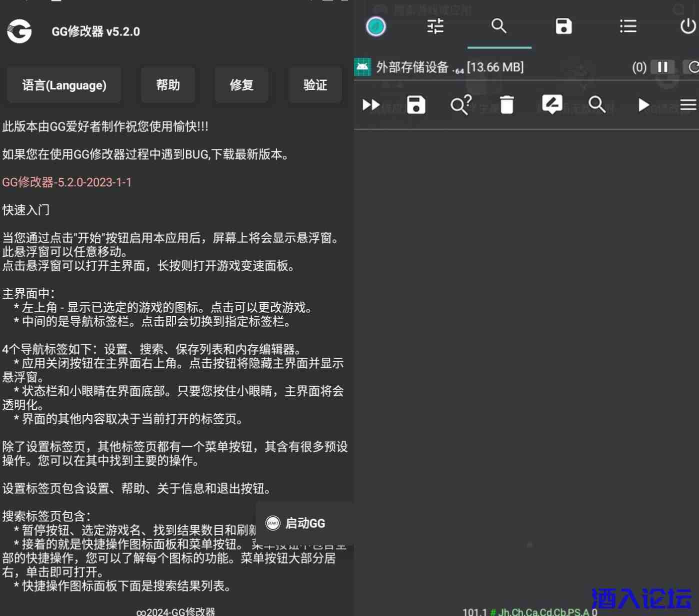Click the selected process icon at top-left
This screenshot has width=699, height=616.
(x=376, y=26)
